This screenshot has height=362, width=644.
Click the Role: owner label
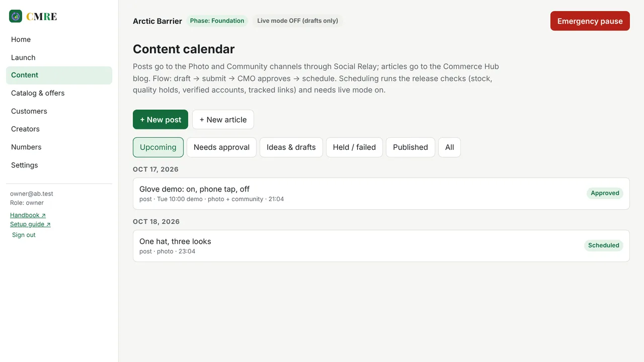[x=27, y=203]
